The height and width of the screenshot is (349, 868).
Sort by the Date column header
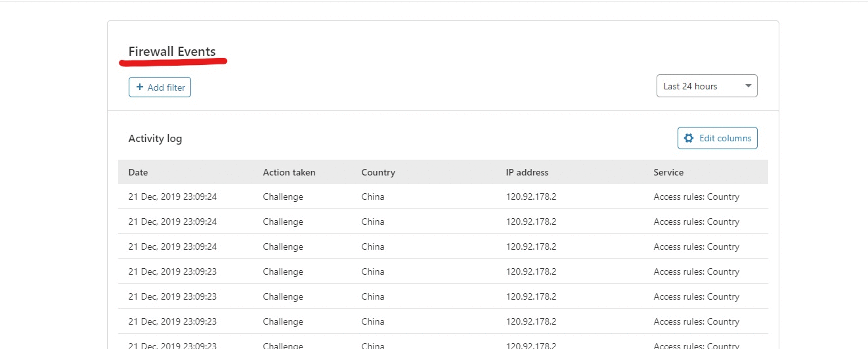(138, 172)
